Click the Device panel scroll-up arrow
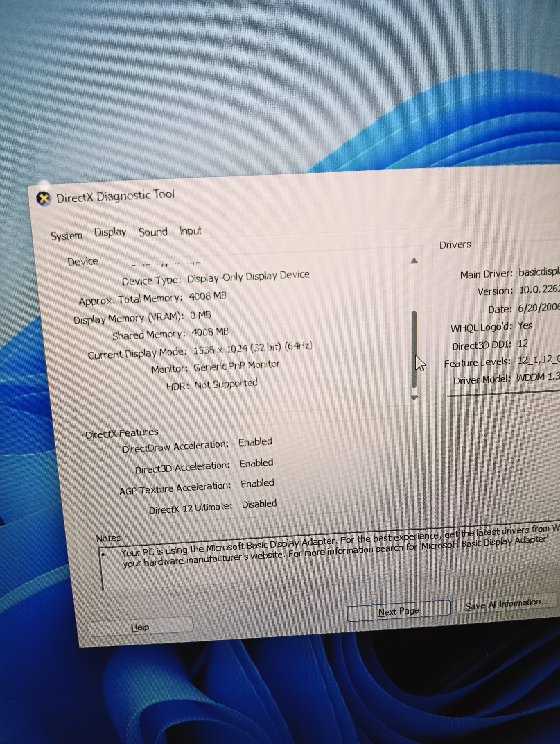Screen dimensions: 560x744 (414, 261)
